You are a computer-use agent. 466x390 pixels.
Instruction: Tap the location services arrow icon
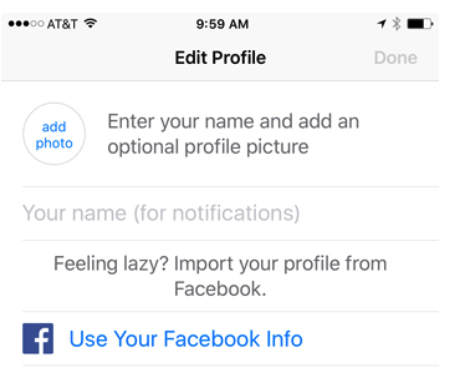pos(382,24)
